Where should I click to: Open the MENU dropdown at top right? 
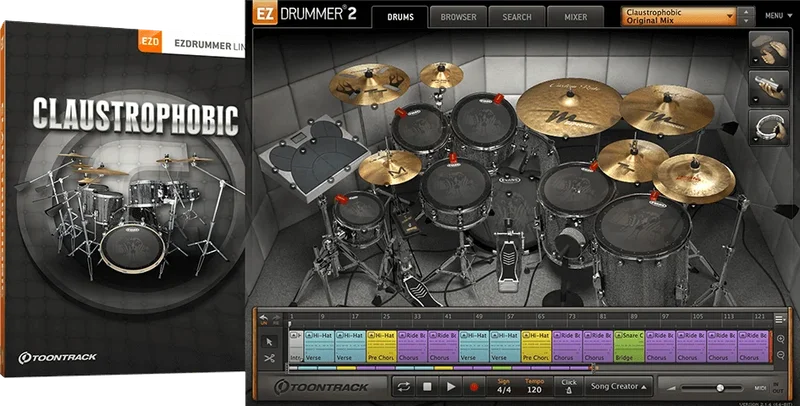(779, 16)
